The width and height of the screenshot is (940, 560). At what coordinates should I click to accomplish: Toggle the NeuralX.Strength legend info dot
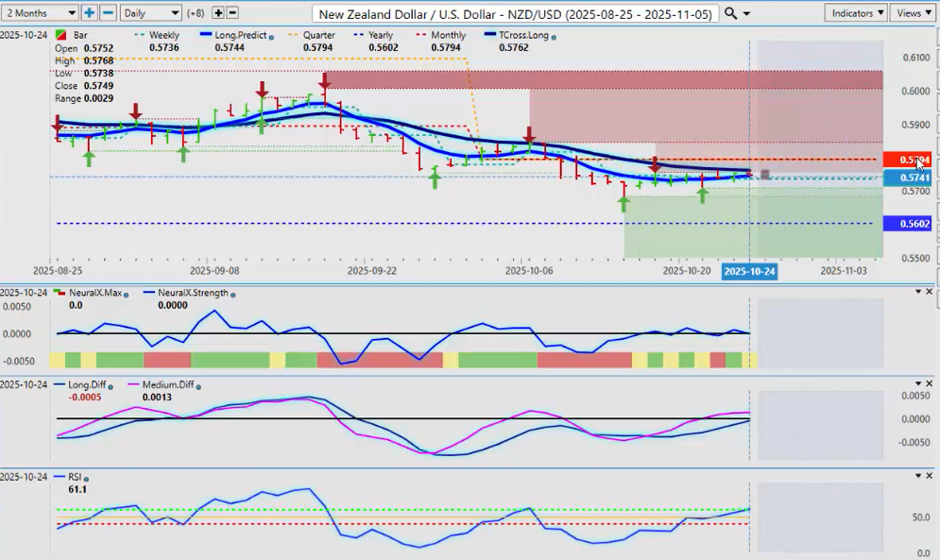click(231, 293)
